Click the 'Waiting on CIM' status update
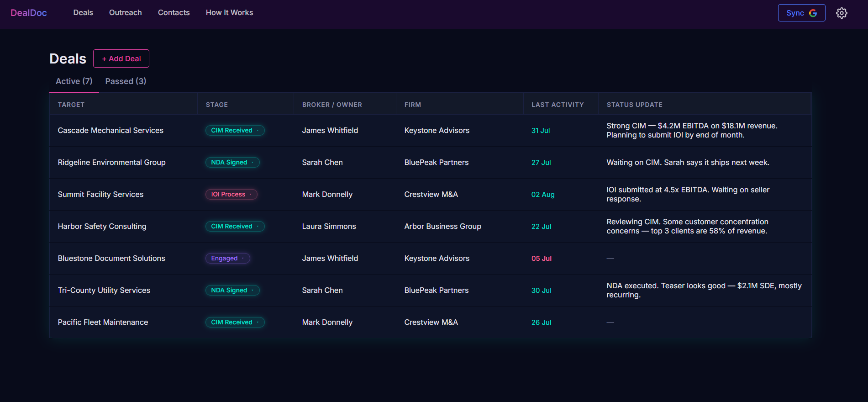The width and height of the screenshot is (868, 402). pos(688,162)
